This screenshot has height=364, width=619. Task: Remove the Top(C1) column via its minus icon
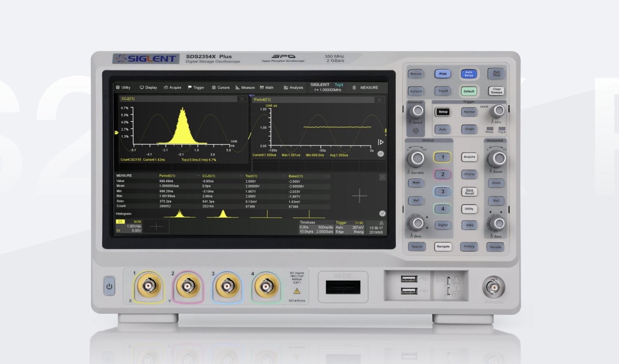(x=285, y=176)
